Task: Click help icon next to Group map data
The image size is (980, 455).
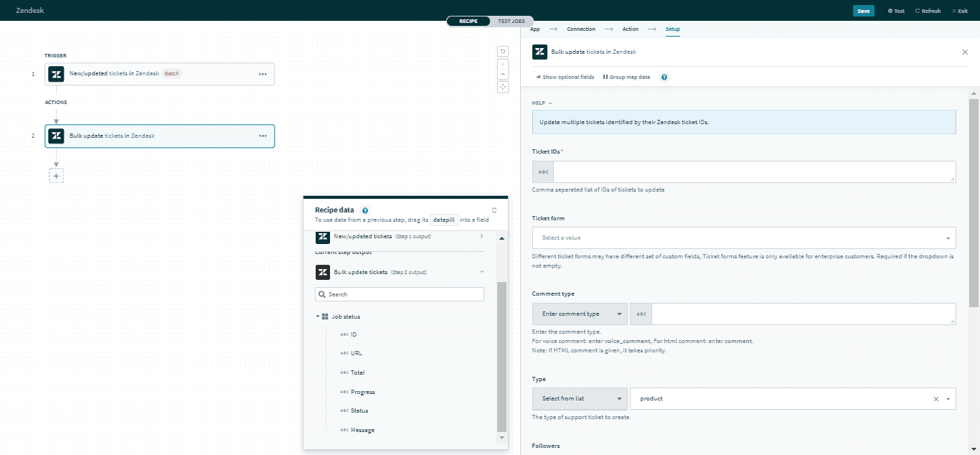Action: point(664,78)
